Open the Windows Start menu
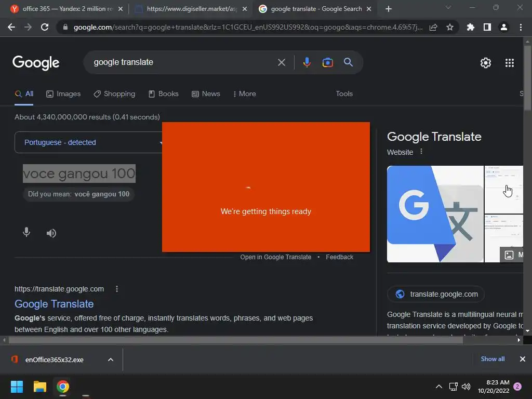This screenshot has height=399, width=532. tap(17, 387)
